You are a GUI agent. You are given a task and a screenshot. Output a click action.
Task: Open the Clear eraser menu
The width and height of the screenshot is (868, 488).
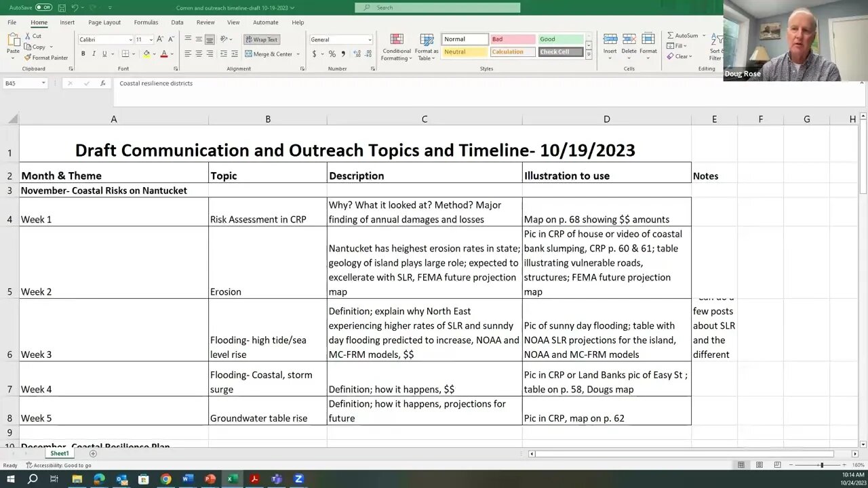679,56
